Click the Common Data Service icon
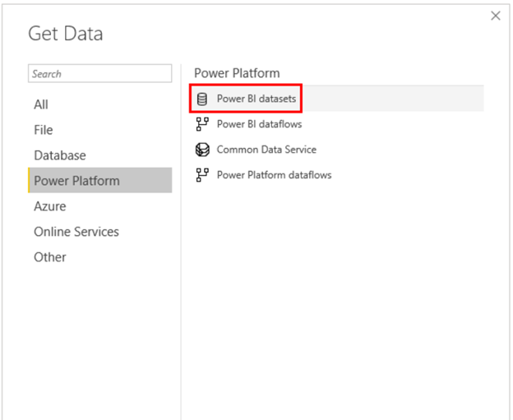The width and height of the screenshot is (513, 420). coord(202,150)
